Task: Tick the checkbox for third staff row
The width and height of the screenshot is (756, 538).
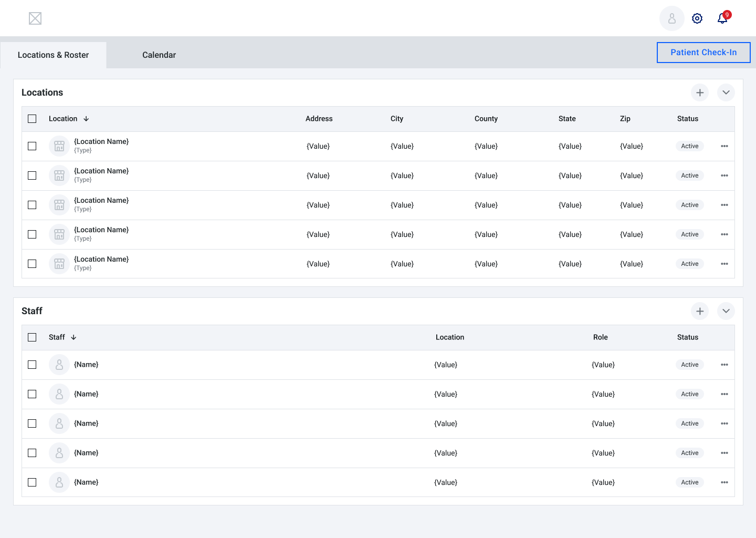Action: pyautogui.click(x=32, y=423)
